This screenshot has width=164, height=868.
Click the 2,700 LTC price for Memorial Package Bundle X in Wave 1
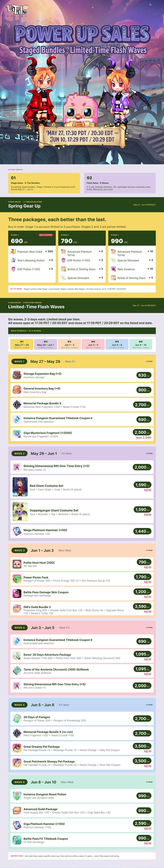point(142,405)
